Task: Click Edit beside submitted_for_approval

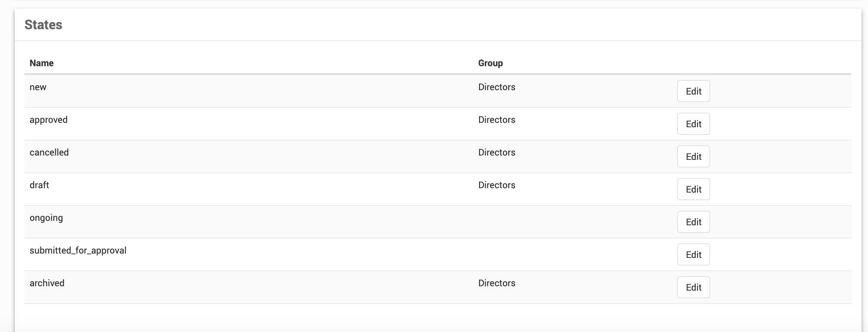Action: pos(693,254)
